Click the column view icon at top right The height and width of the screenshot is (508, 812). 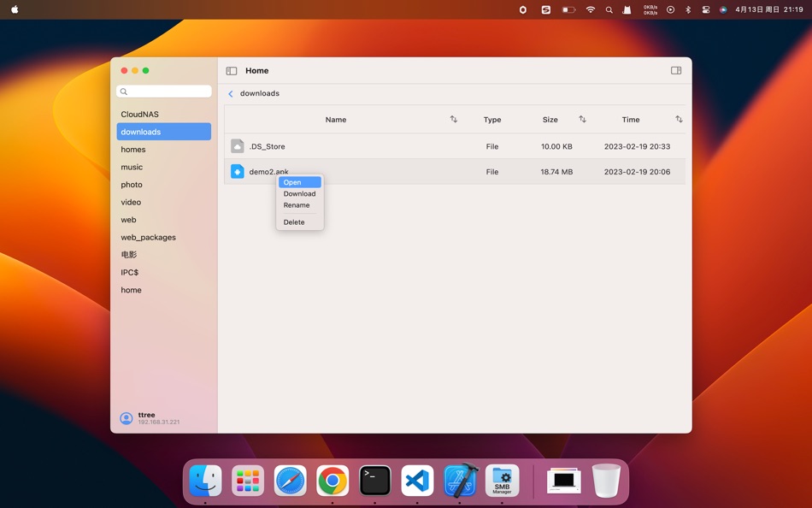675,70
